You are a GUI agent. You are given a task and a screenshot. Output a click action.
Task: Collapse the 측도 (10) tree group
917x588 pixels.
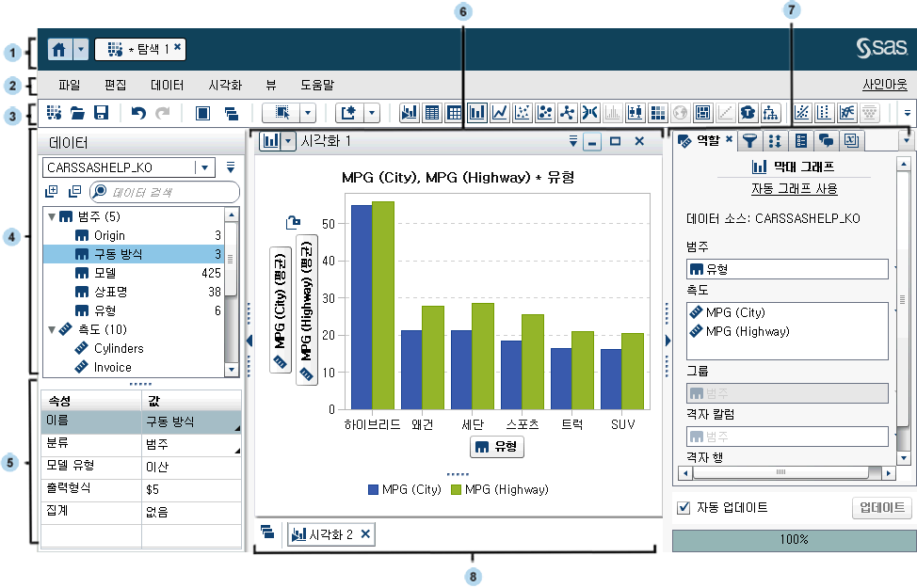coord(49,330)
